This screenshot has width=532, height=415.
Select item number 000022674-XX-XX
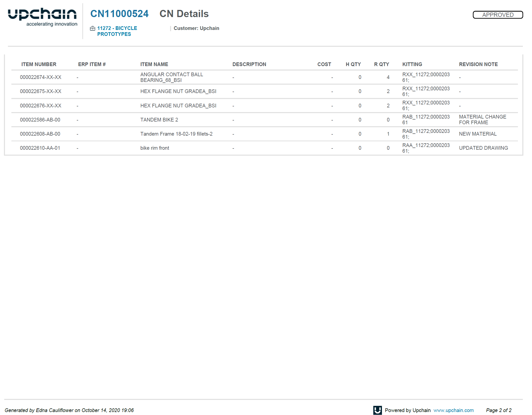click(x=41, y=77)
